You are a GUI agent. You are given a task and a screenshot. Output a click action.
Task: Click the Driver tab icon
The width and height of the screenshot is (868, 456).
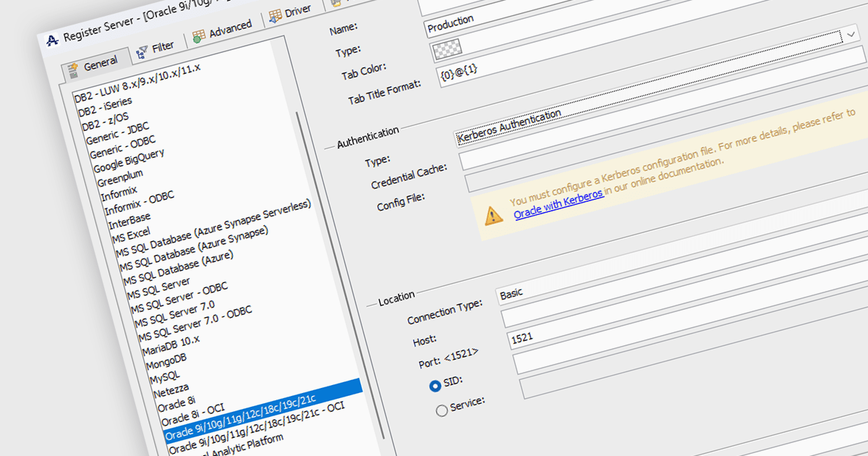tap(275, 15)
